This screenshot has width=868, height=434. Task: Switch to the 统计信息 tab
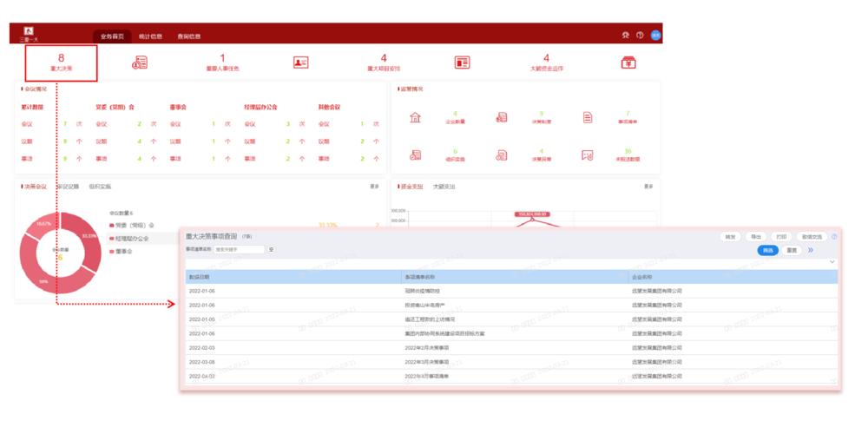(x=150, y=36)
